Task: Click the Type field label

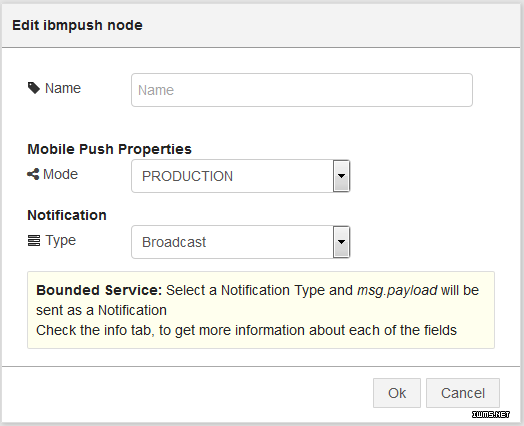Action: pyautogui.click(x=60, y=241)
